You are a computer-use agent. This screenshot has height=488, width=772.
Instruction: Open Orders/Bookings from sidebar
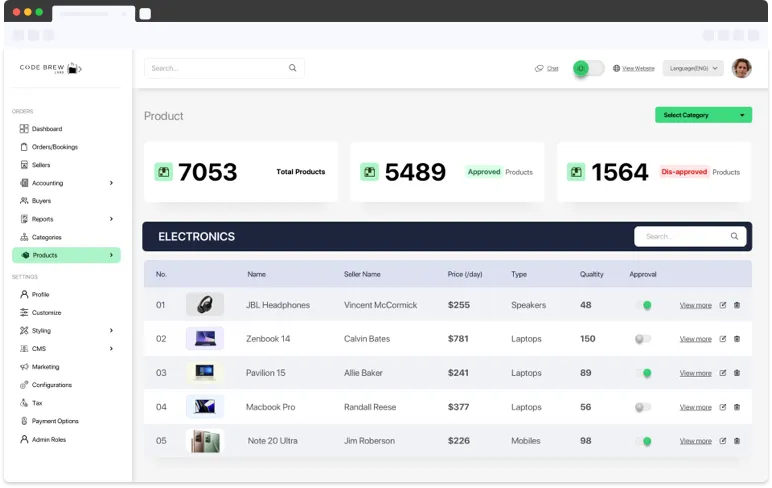click(54, 147)
